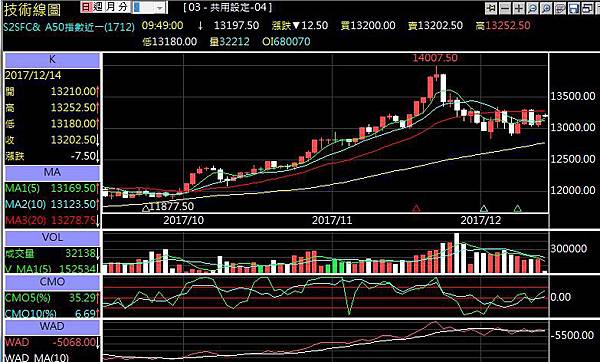The width and height of the screenshot is (600, 362).
Task: Click the -5500.00 WAD axis label
Action: pyautogui.click(x=572, y=335)
